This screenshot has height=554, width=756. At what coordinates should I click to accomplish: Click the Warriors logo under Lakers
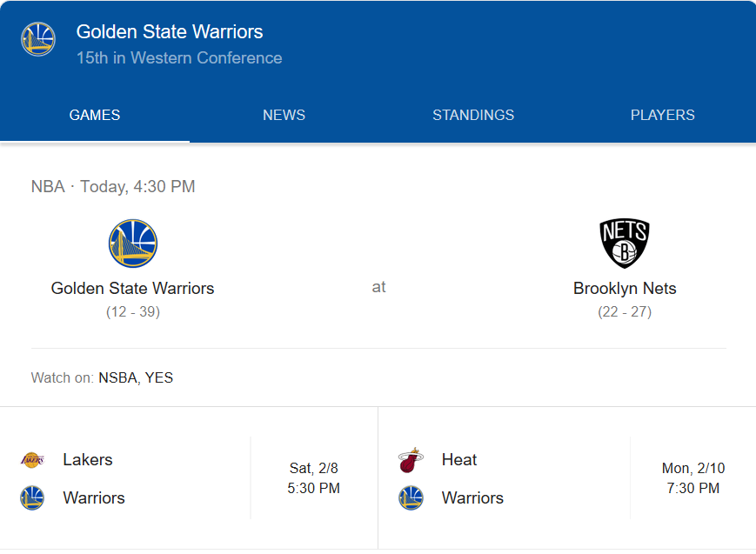tap(32, 498)
